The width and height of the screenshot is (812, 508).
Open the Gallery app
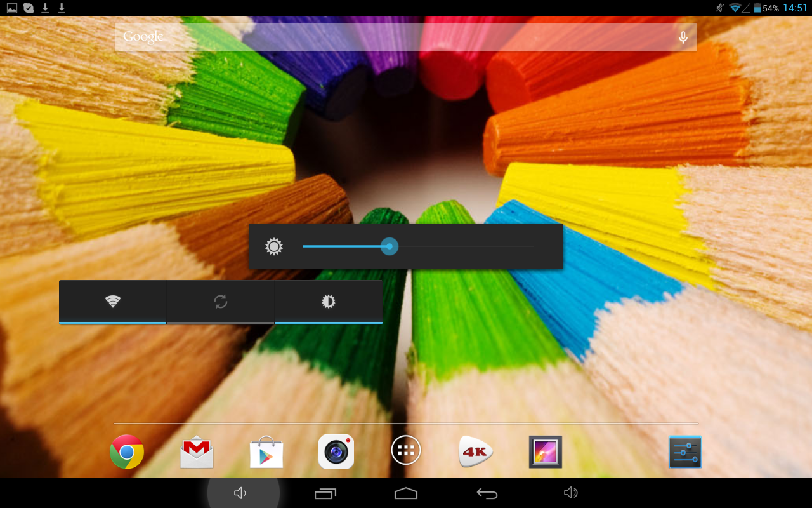546,452
